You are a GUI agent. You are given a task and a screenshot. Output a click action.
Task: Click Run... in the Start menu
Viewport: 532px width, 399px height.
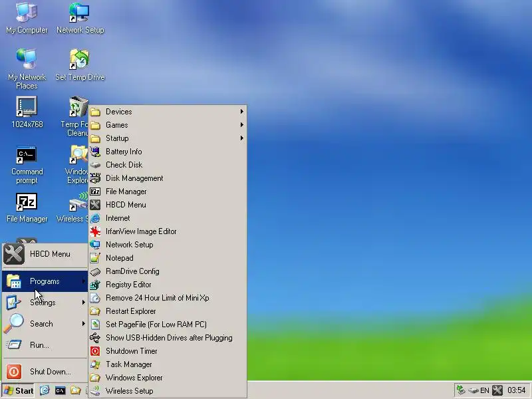[45, 345]
